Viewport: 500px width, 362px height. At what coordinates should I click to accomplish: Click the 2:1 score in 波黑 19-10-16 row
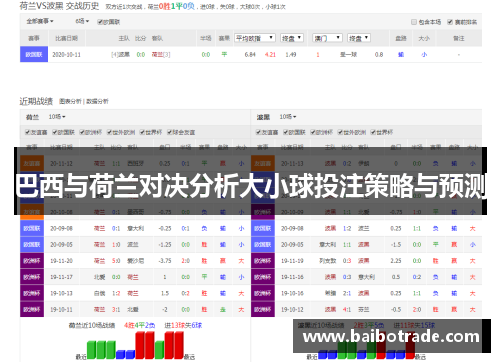pyautogui.click(x=347, y=293)
